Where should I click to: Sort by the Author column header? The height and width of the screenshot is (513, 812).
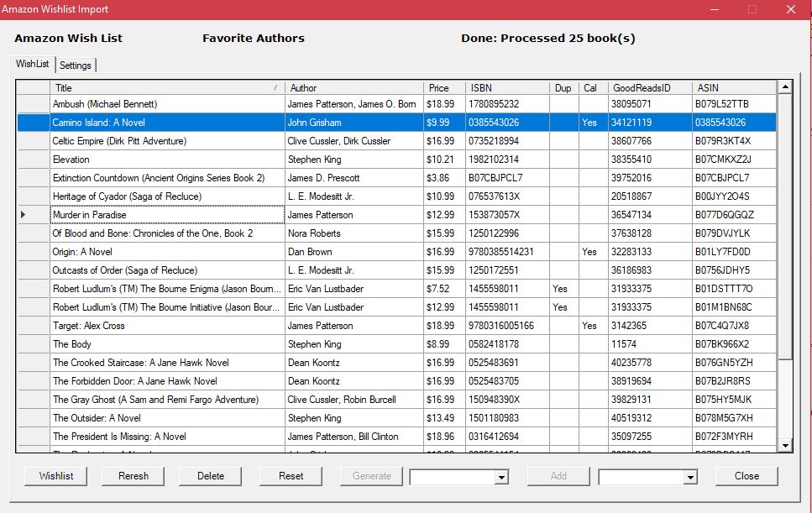coord(354,87)
